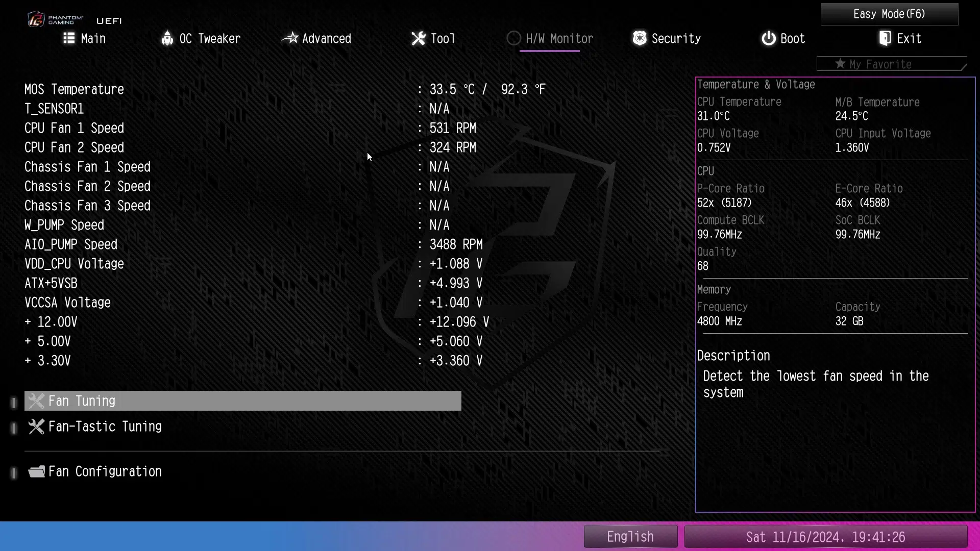Select CPU Fan 2 Speed entry
This screenshot has height=551, width=980.
[x=250, y=147]
